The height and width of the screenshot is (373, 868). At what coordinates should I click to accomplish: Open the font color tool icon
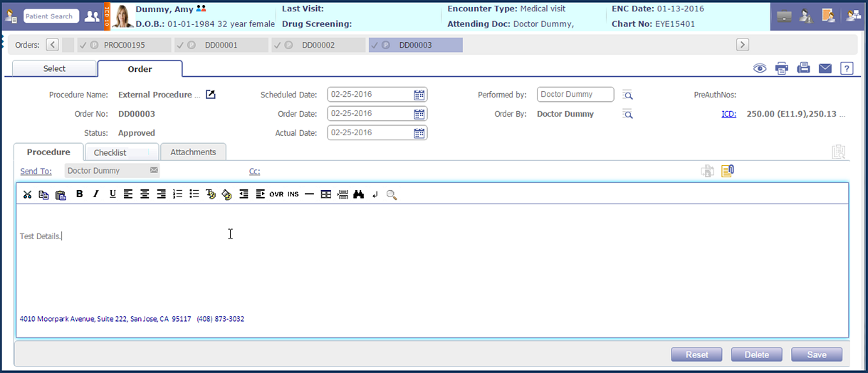211,194
